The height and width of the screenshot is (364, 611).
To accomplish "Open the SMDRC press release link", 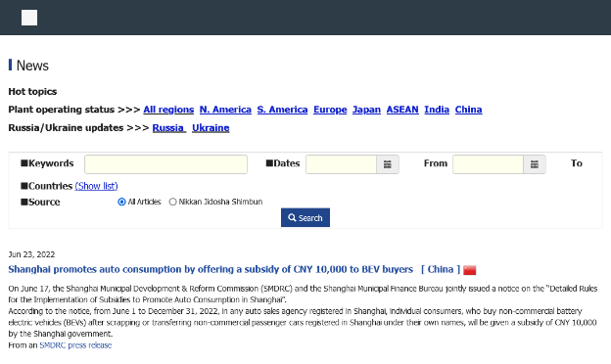I will click(75, 345).
